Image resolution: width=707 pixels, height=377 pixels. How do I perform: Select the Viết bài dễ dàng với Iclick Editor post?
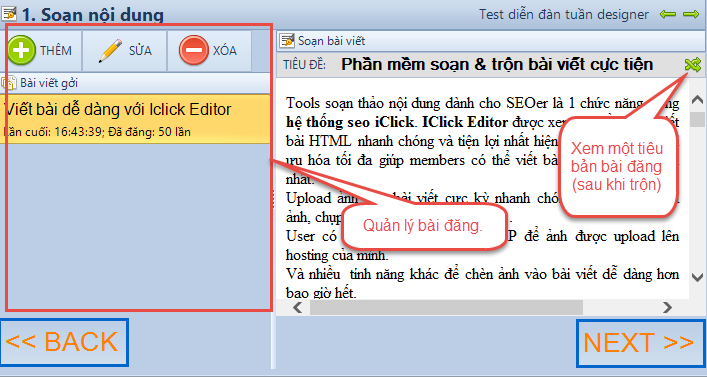(135, 119)
